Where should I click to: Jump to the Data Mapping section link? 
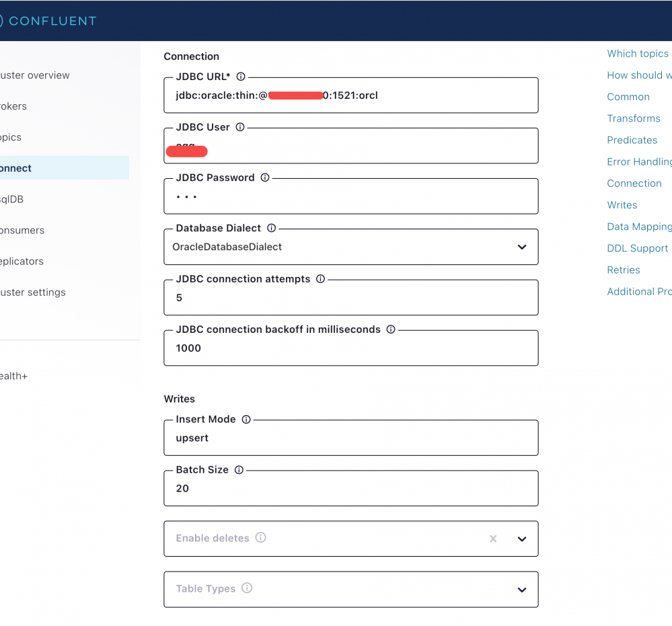click(639, 227)
